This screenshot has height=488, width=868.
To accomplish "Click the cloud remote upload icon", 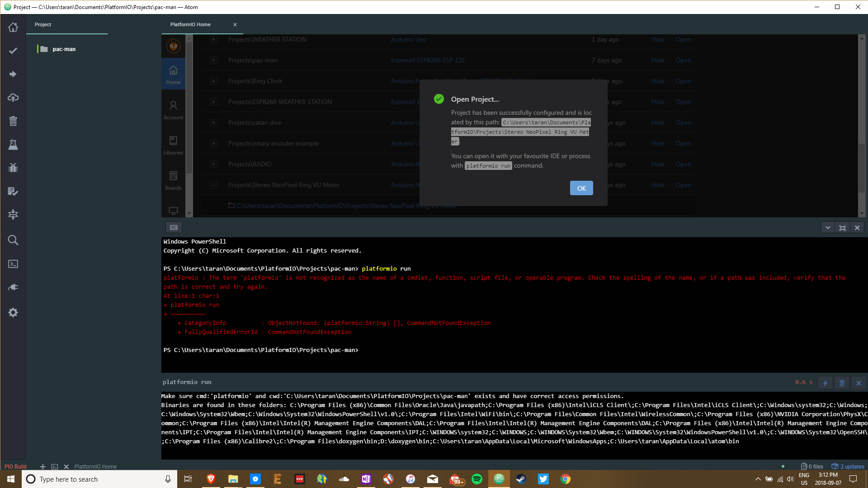I will (13, 98).
